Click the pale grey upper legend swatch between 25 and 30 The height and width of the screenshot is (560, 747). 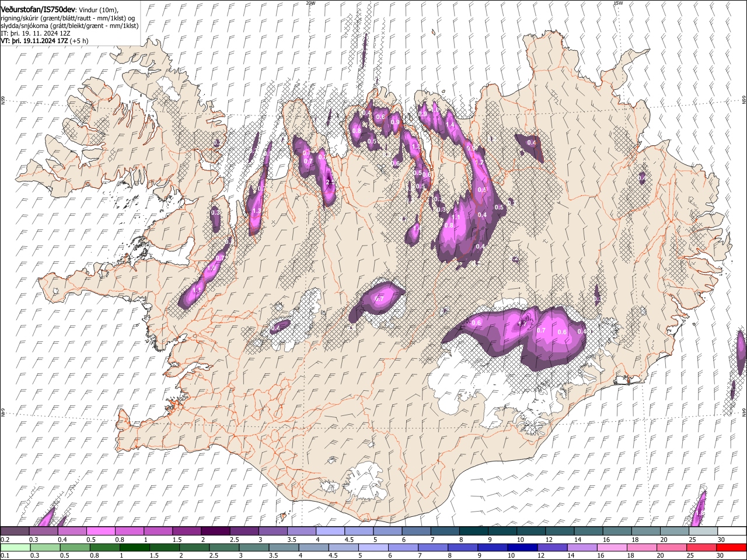(703, 531)
